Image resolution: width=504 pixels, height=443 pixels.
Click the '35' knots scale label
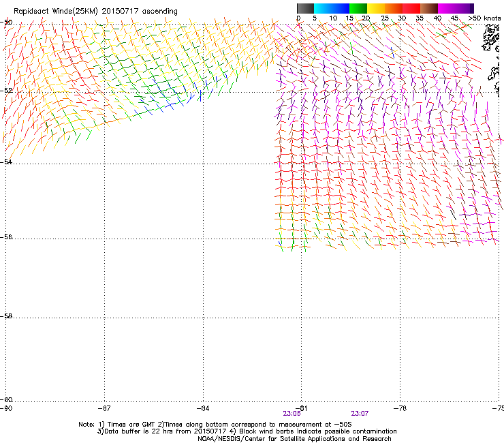(x=420, y=18)
